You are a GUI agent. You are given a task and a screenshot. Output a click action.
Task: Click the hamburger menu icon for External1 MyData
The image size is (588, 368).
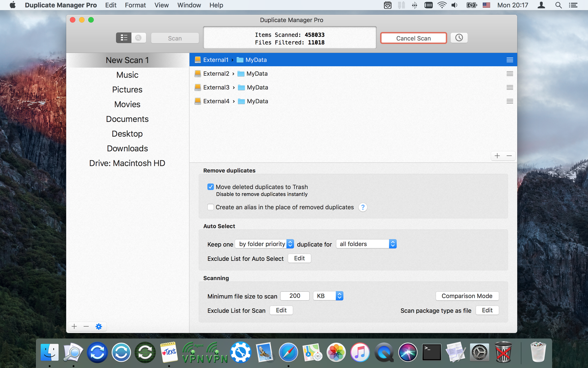click(x=510, y=60)
